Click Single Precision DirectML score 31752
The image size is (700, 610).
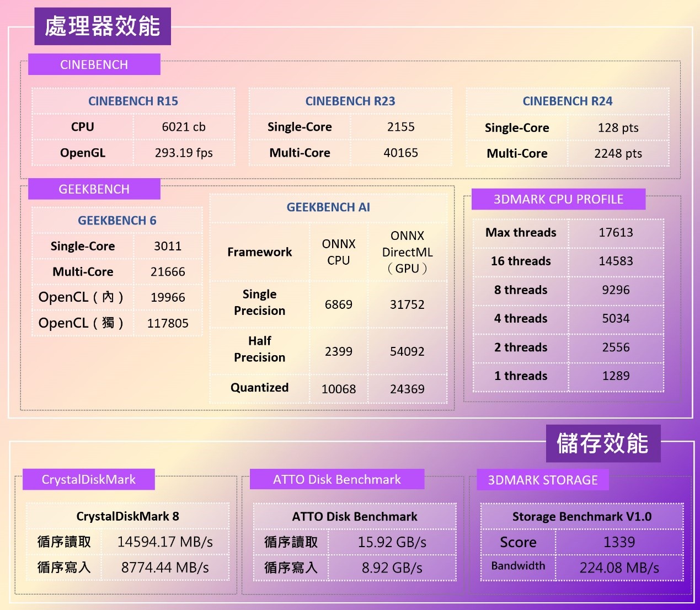[407, 304]
